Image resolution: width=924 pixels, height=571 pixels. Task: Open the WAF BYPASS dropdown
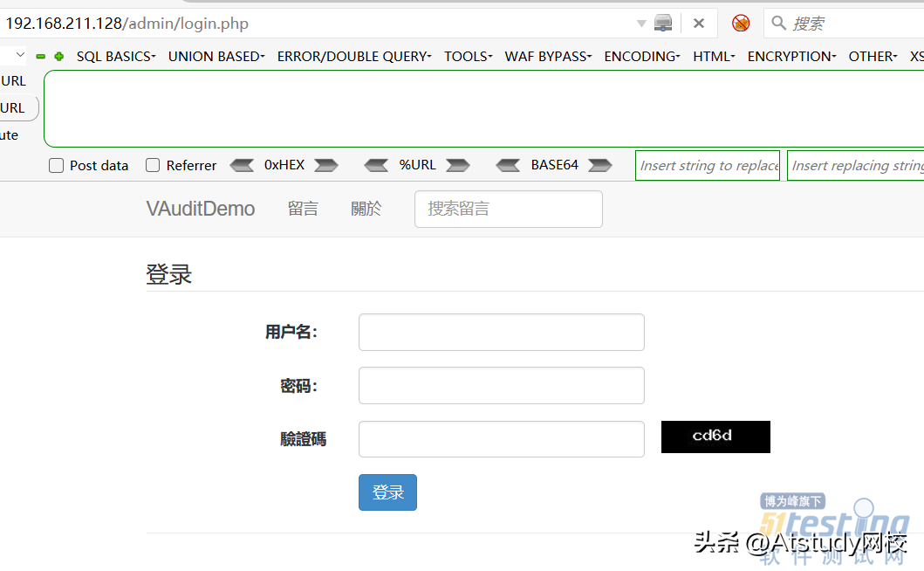548,57
